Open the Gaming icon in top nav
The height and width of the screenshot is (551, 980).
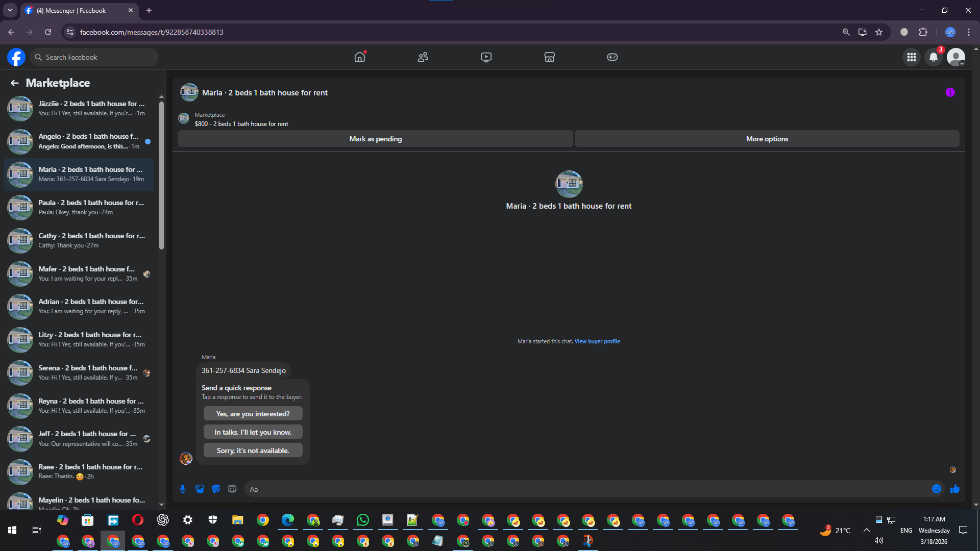(x=612, y=57)
